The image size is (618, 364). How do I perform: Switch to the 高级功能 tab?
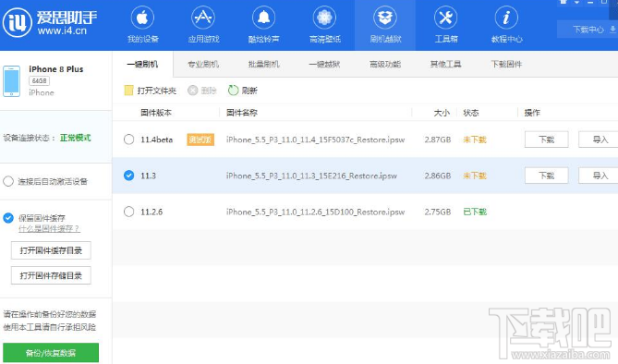(x=385, y=65)
